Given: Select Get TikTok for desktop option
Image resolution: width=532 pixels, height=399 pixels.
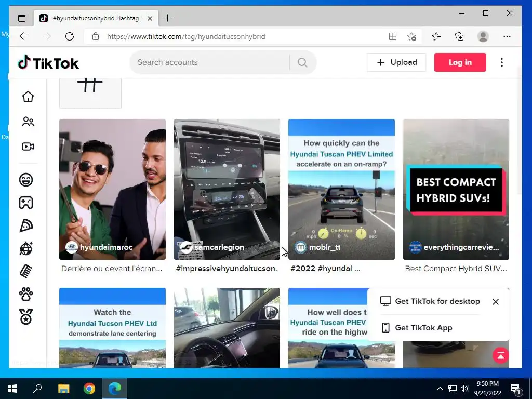Looking at the screenshot, I should [x=430, y=301].
